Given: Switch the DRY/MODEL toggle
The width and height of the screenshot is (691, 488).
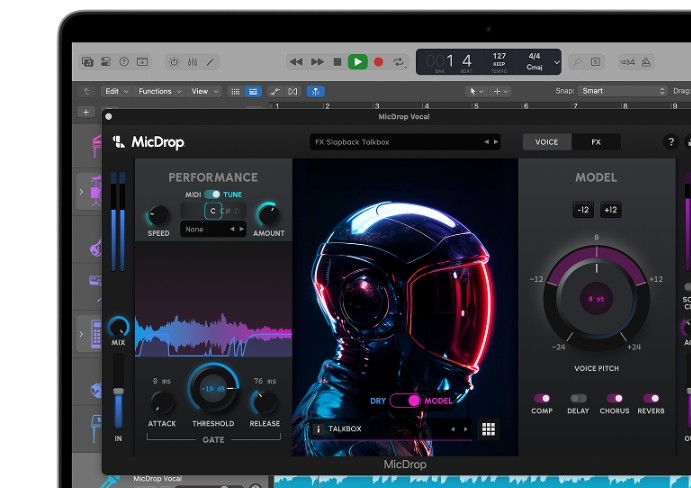Looking at the screenshot, I should click(x=405, y=400).
